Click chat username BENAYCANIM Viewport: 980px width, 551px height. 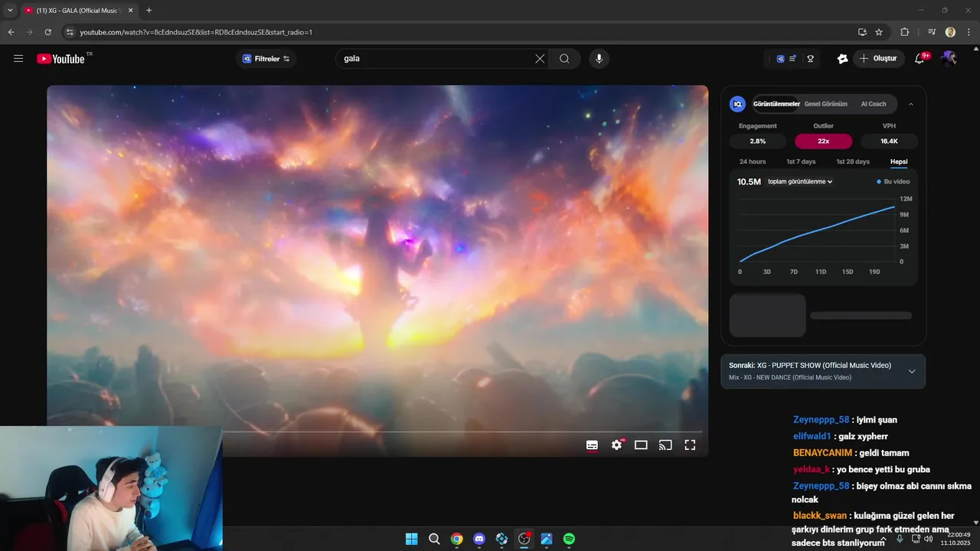822,453
